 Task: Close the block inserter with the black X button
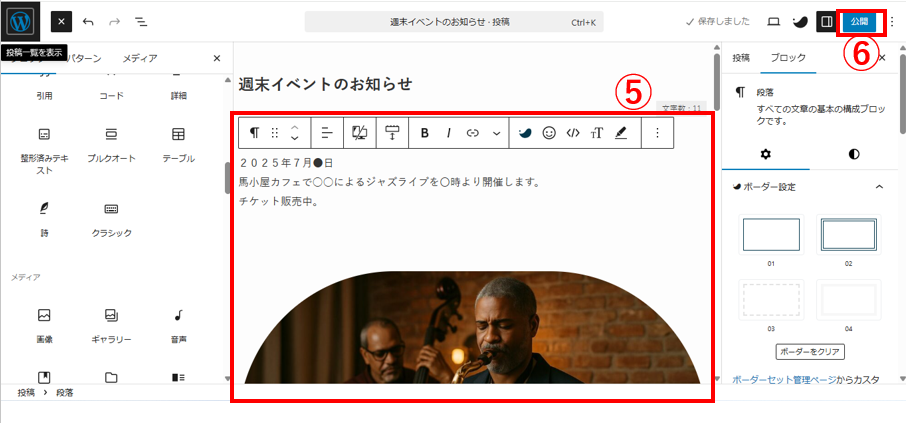pos(61,22)
